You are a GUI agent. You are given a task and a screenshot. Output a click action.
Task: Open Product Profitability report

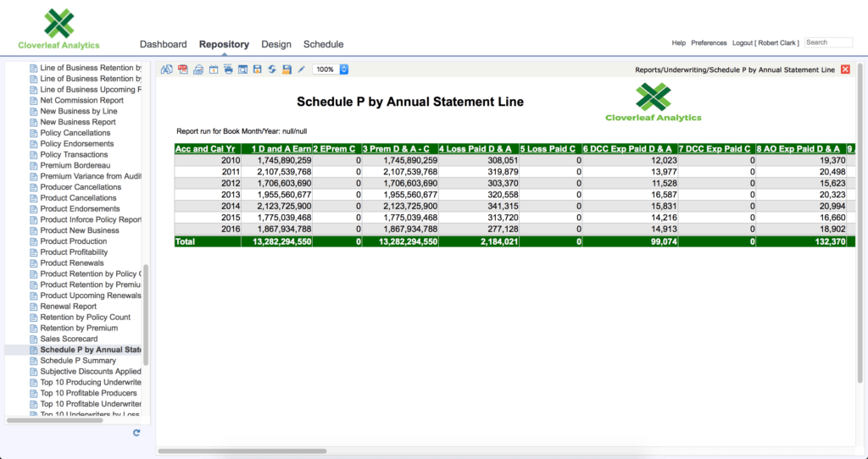tap(75, 252)
